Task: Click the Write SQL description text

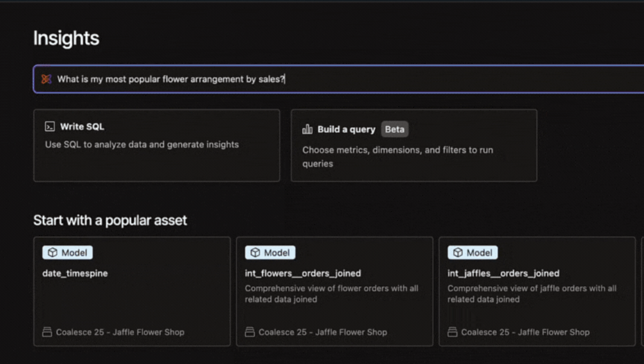Action: pyautogui.click(x=142, y=144)
